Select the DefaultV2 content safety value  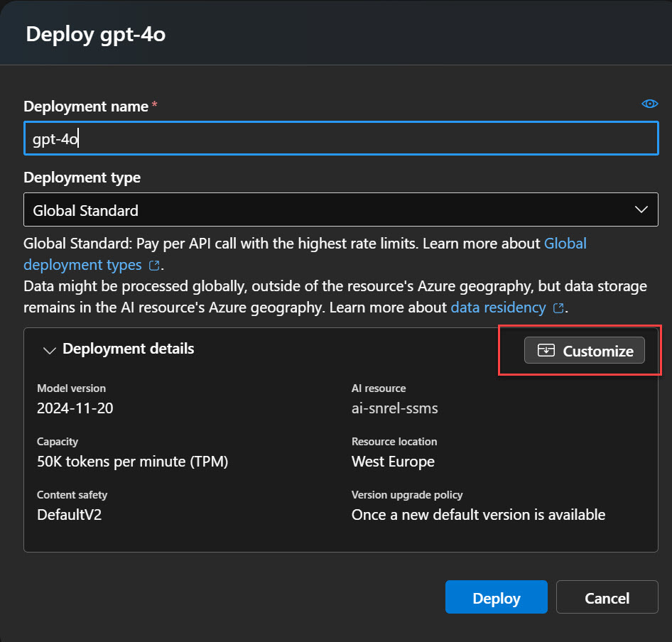click(70, 515)
